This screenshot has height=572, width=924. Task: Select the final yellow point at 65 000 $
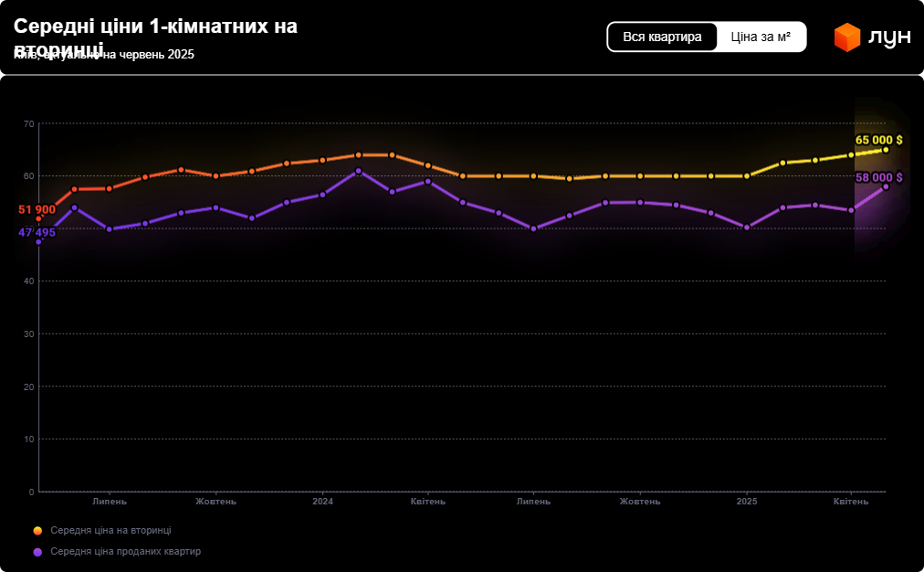coord(886,150)
